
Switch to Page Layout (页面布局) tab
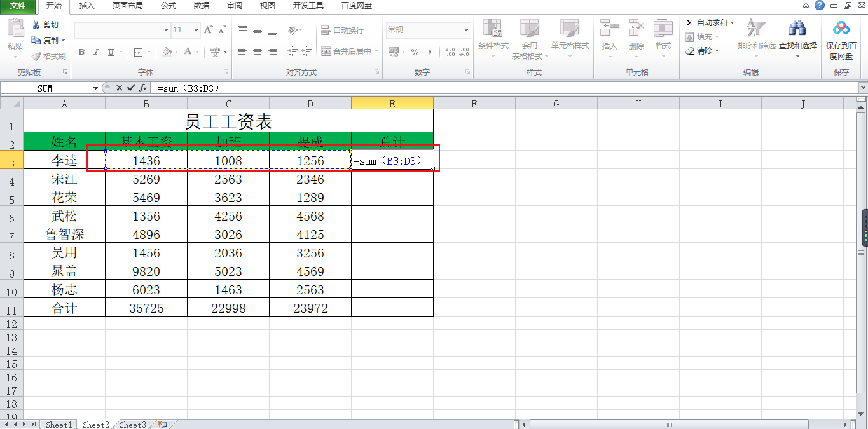127,6
